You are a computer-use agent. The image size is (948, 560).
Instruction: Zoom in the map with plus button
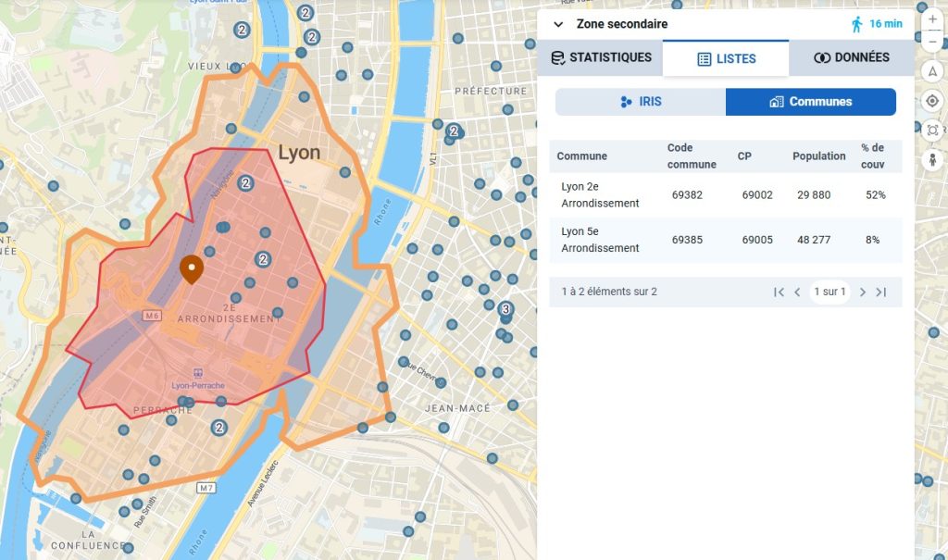(x=932, y=19)
